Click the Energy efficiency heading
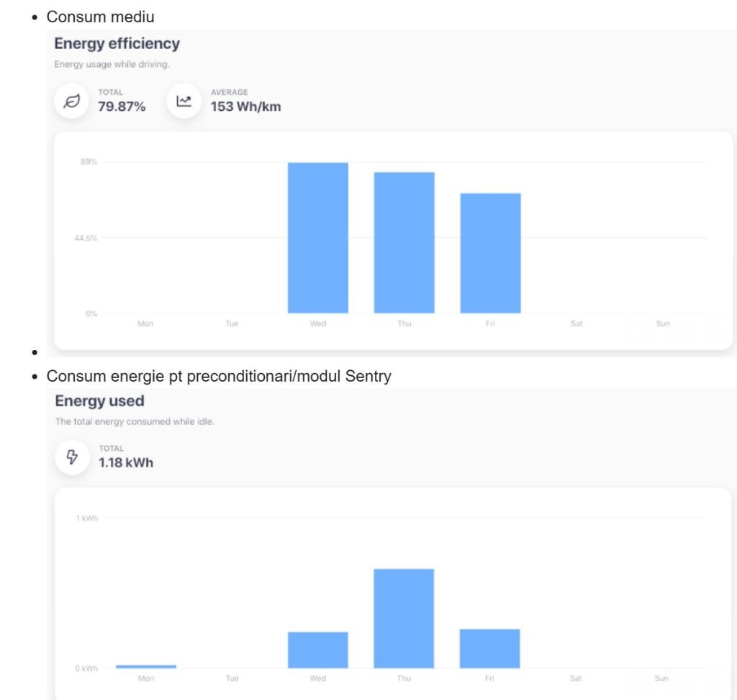The image size is (737, 700). [x=117, y=44]
